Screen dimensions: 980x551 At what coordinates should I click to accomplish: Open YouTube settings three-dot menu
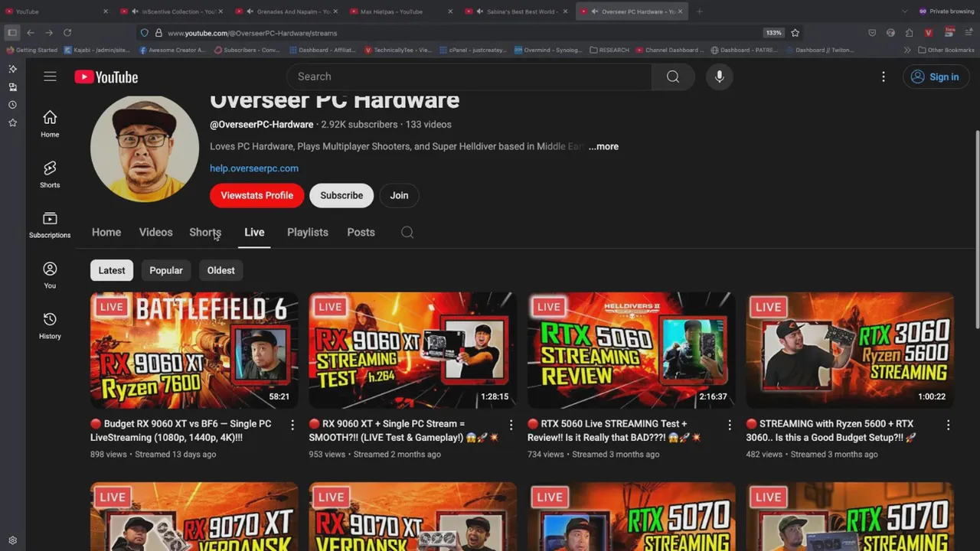pyautogui.click(x=883, y=77)
